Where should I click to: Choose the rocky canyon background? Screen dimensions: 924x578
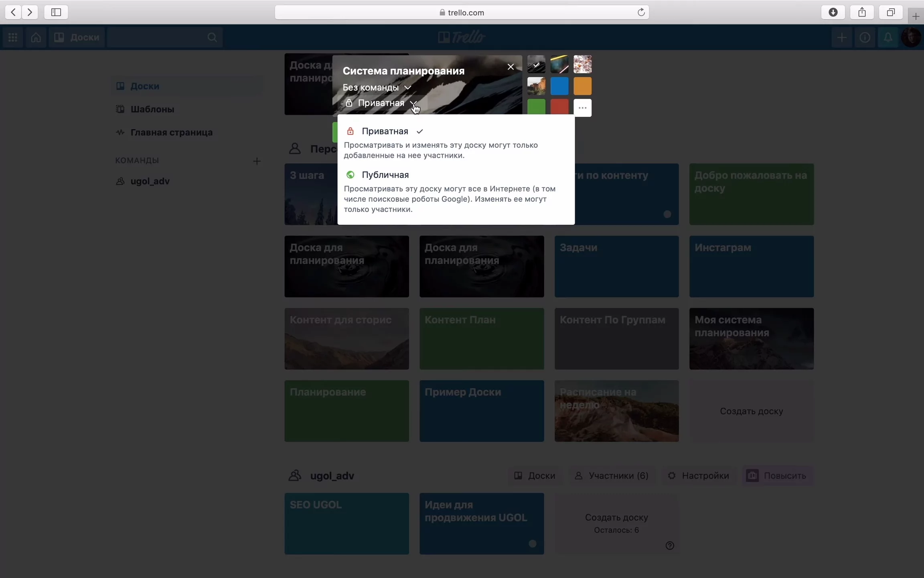pyautogui.click(x=536, y=86)
